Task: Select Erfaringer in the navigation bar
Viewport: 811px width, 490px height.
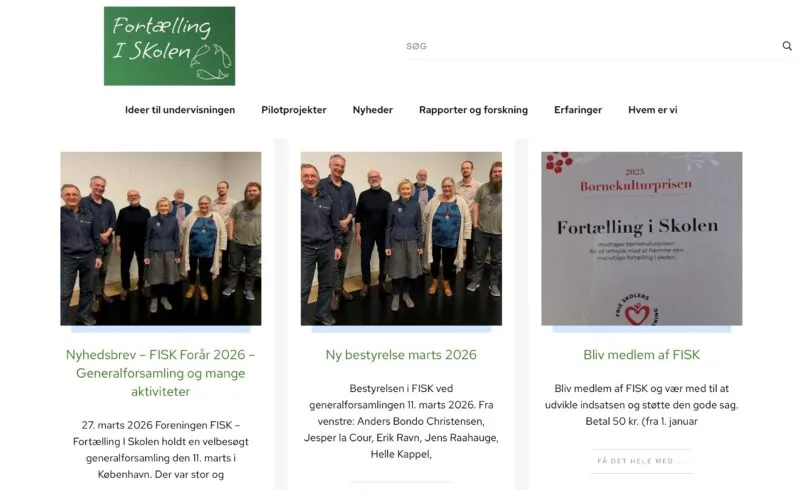Action: click(578, 110)
